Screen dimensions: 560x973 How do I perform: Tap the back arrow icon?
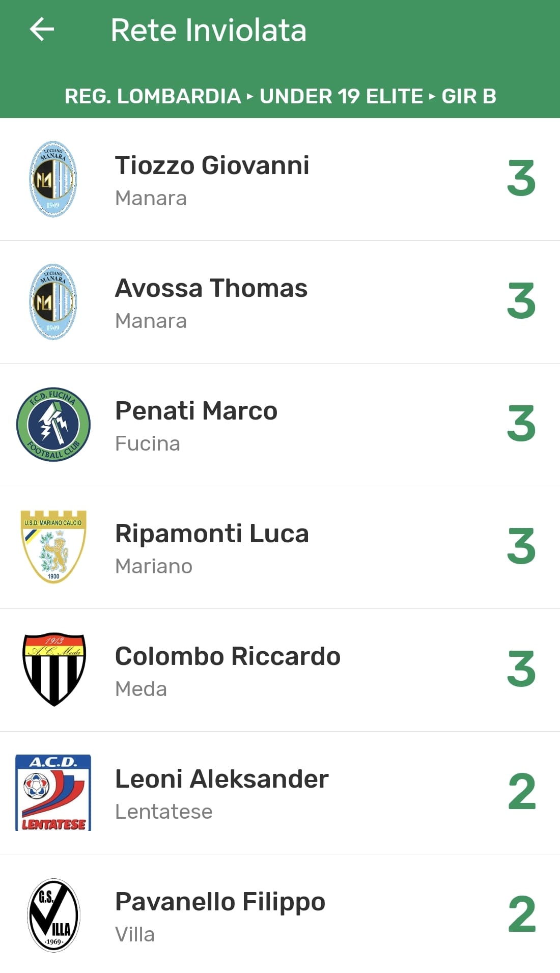coord(42,29)
